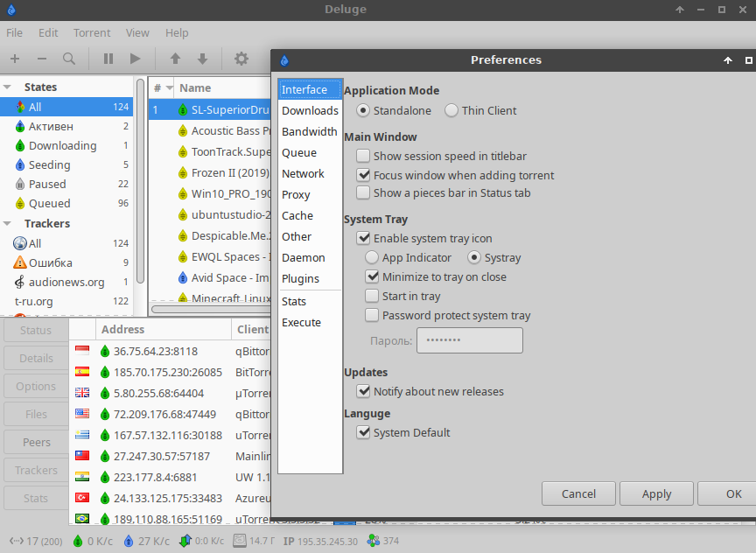Switch to the Details tab
This screenshot has width=756, height=553.
click(36, 358)
